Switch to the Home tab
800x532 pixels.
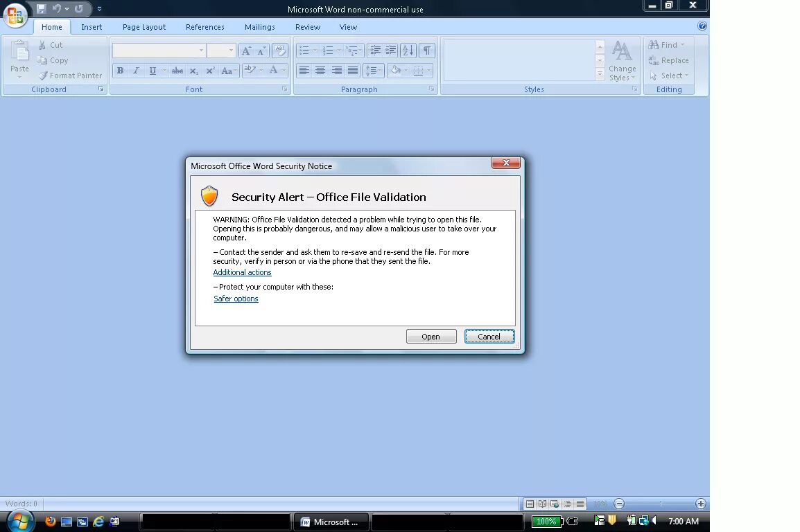coord(51,27)
